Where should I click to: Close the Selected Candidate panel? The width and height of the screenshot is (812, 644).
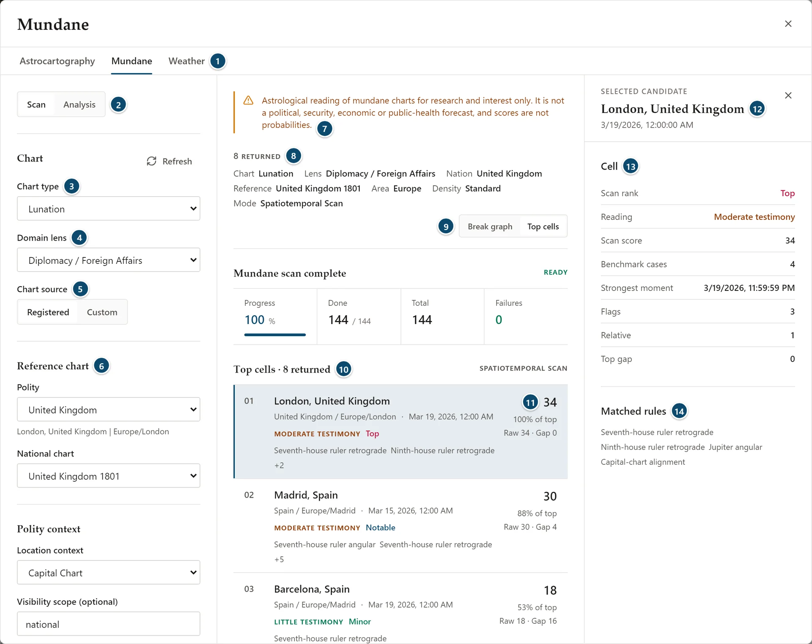(x=788, y=96)
